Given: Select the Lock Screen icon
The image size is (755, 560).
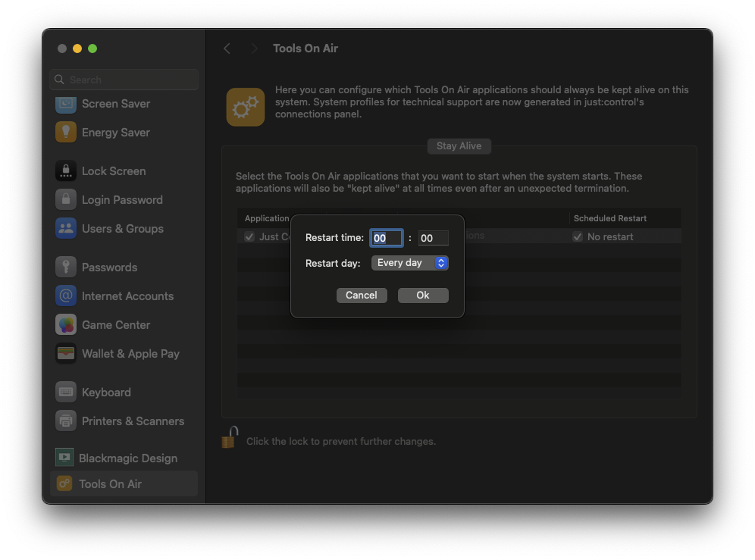Looking at the screenshot, I should [66, 171].
